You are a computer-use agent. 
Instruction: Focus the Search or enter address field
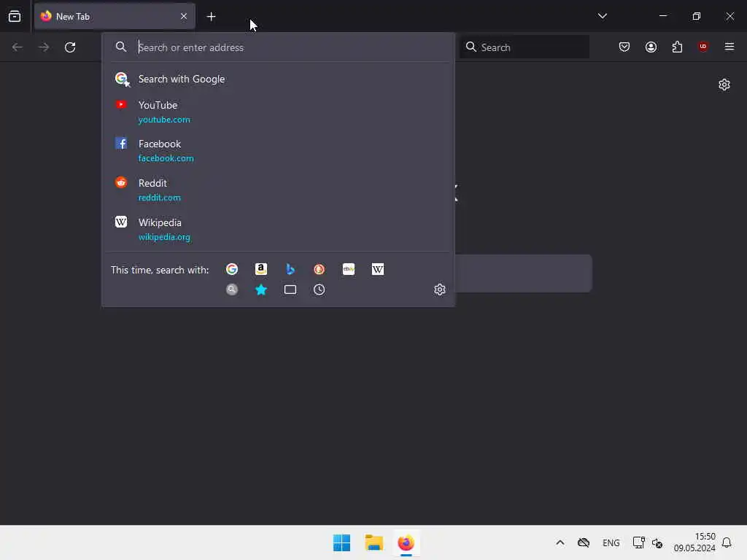[x=278, y=47]
